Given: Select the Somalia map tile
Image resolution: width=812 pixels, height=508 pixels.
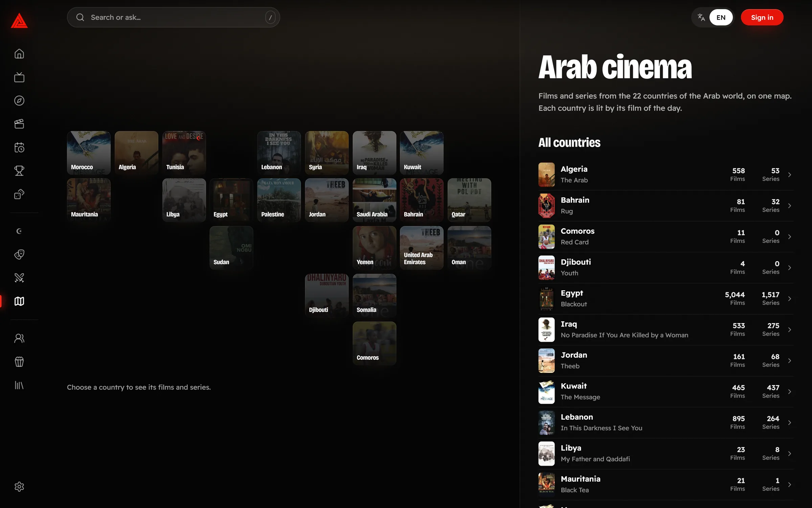Looking at the screenshot, I should [x=374, y=296].
